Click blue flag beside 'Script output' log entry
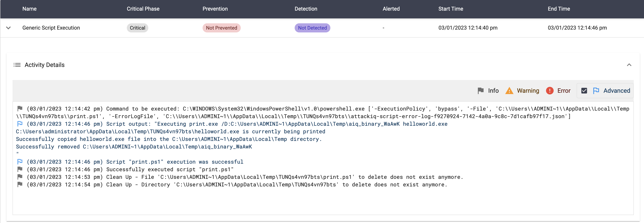This screenshot has height=223, width=644. (20, 124)
